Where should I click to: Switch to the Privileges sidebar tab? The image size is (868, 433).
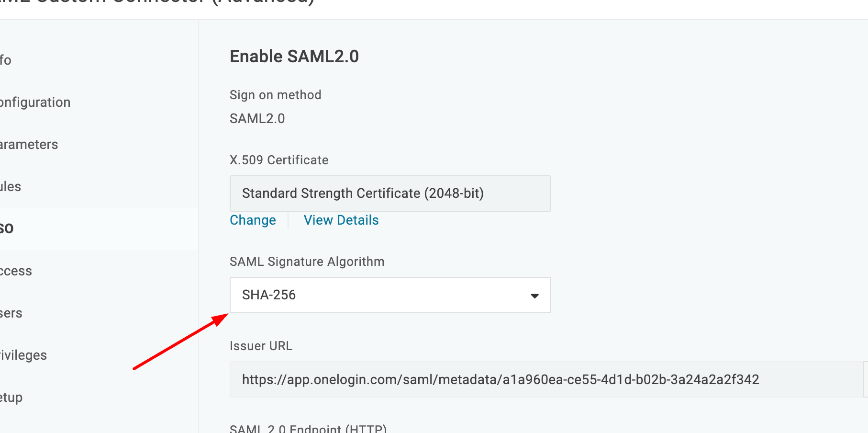23,355
